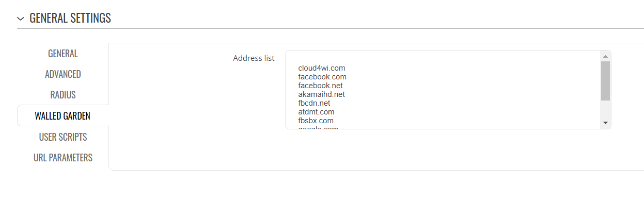The height and width of the screenshot is (200, 644).
Task: Click the scroll up arrow in address list
Action: pos(605,56)
